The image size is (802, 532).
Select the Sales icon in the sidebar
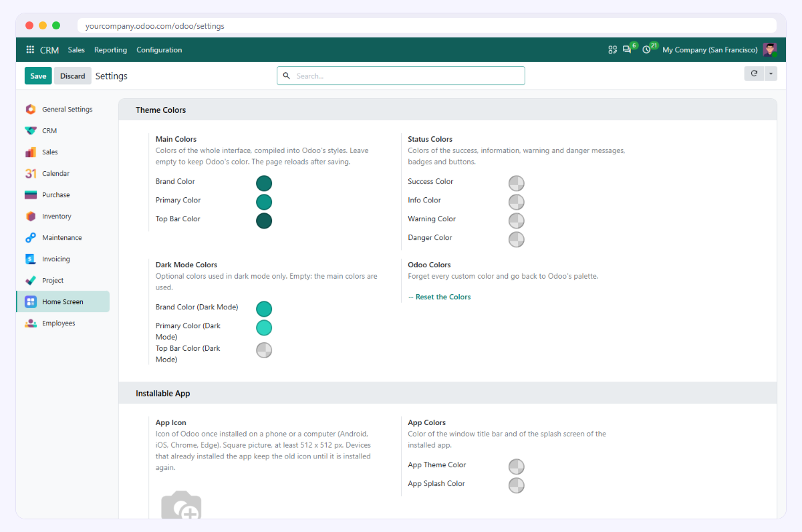click(31, 152)
